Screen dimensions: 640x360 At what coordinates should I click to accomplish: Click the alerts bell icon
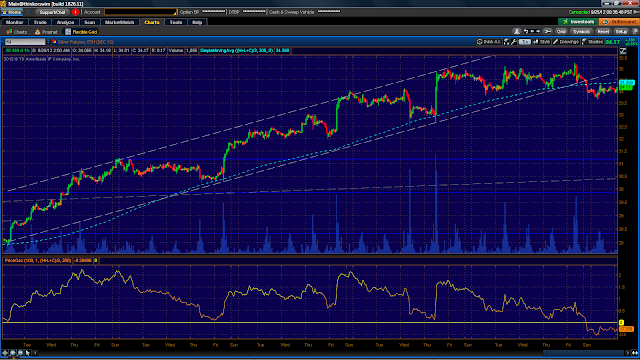click(517, 31)
